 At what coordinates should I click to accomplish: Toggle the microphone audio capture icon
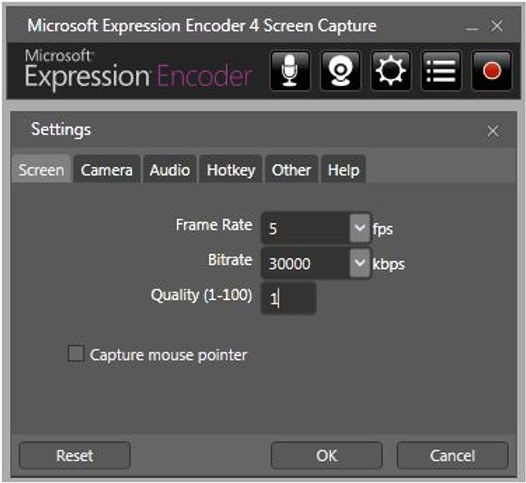290,71
